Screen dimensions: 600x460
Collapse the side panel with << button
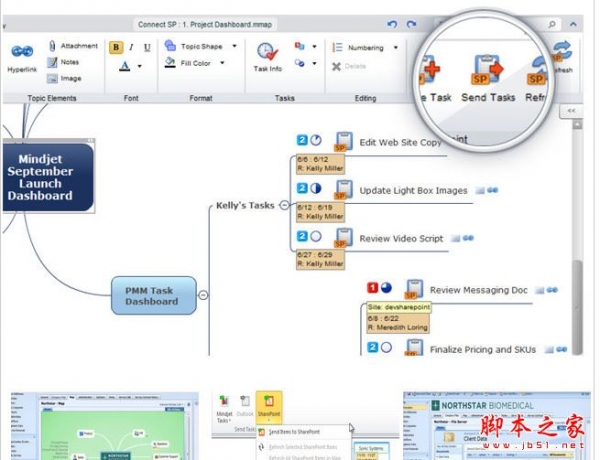coord(571,111)
